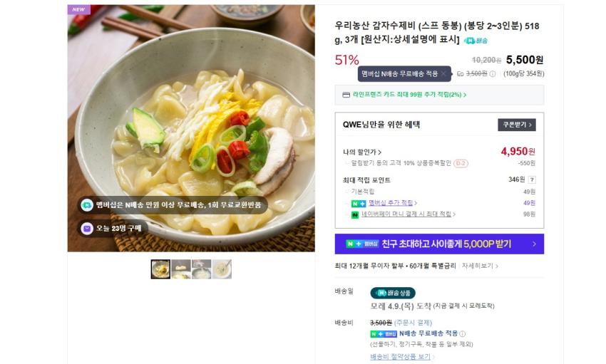
Task: Click the info icon beside 3,500원 shipping fee
Action: (x=493, y=73)
